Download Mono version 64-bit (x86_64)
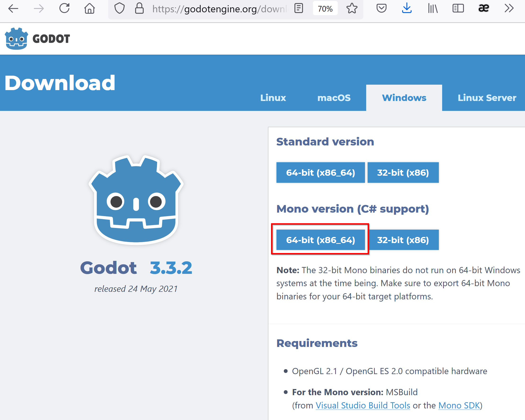The image size is (525, 420). (320, 240)
